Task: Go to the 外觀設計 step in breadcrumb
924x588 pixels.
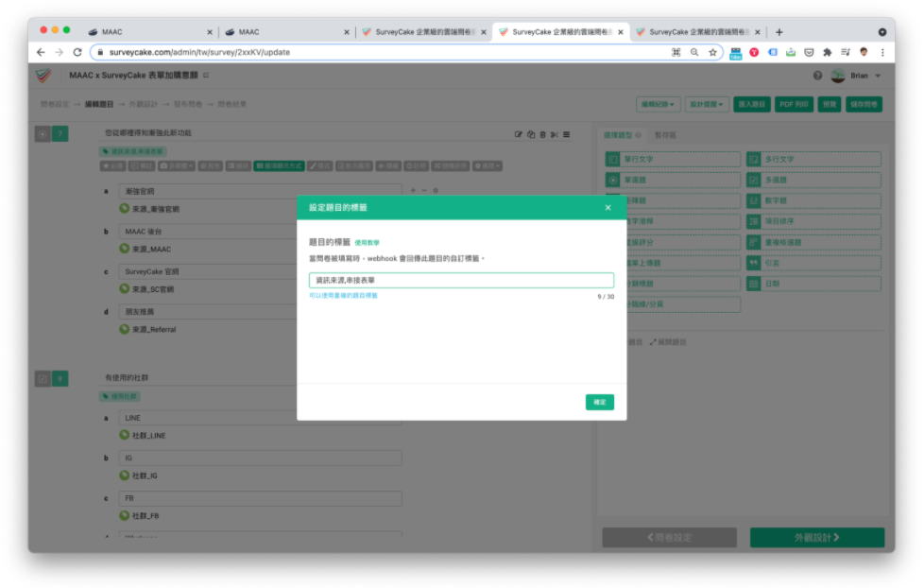Action: pyautogui.click(x=144, y=104)
